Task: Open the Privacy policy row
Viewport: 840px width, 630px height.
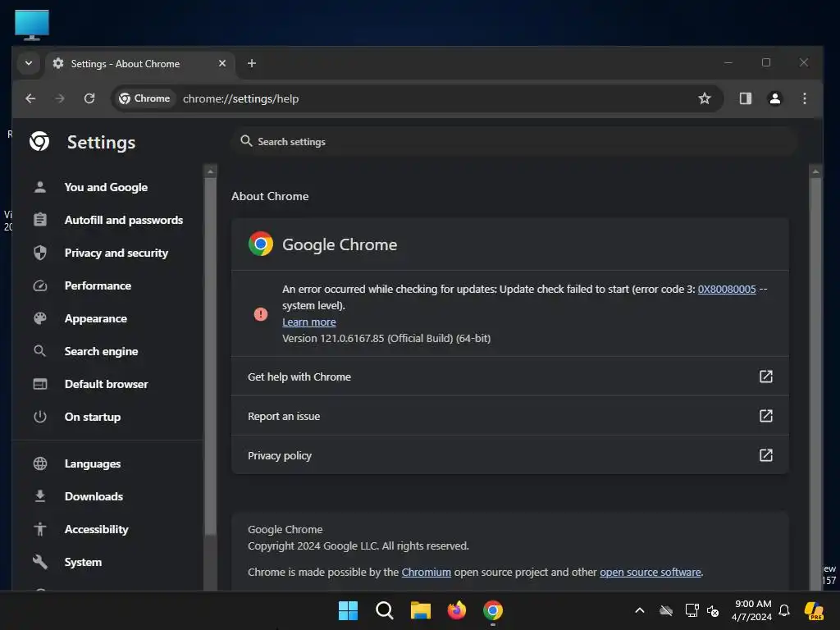Action: pos(510,455)
